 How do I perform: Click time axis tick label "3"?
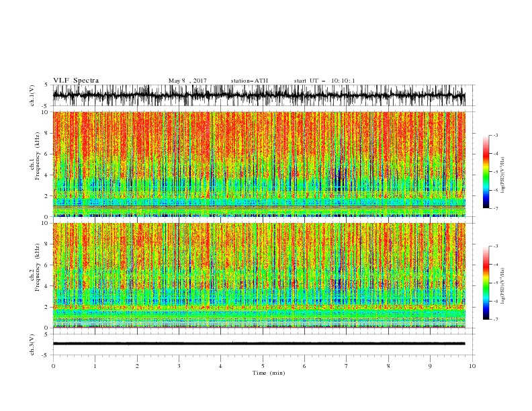click(x=179, y=366)
